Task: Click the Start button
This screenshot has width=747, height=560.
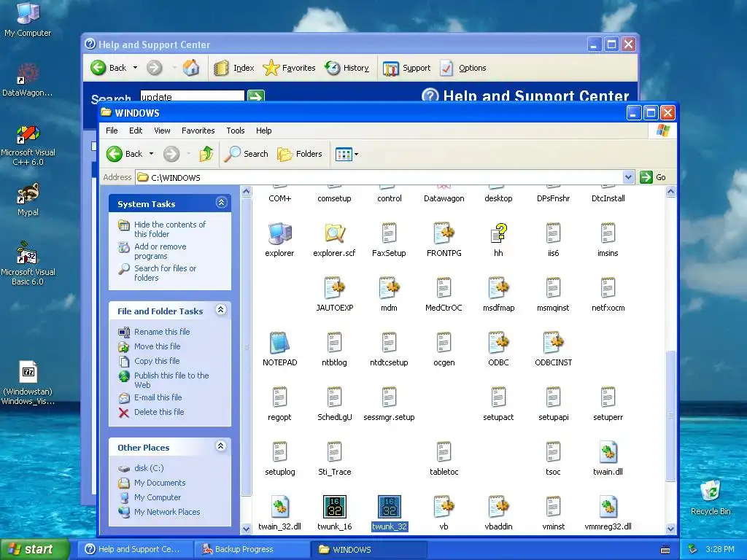Action: (x=35, y=549)
